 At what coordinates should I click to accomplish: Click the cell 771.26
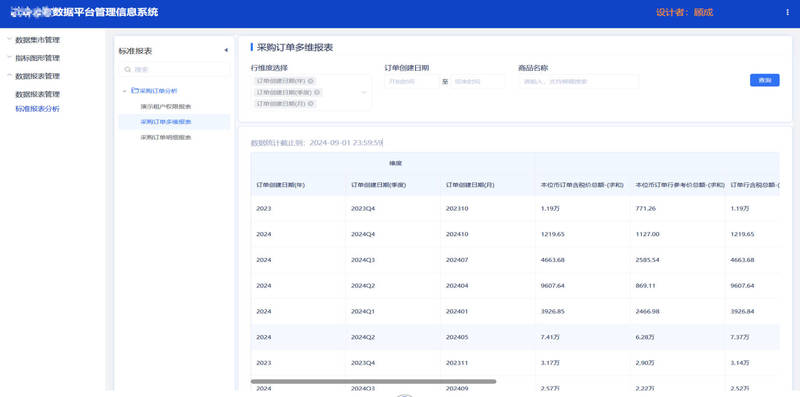pyautogui.click(x=645, y=208)
